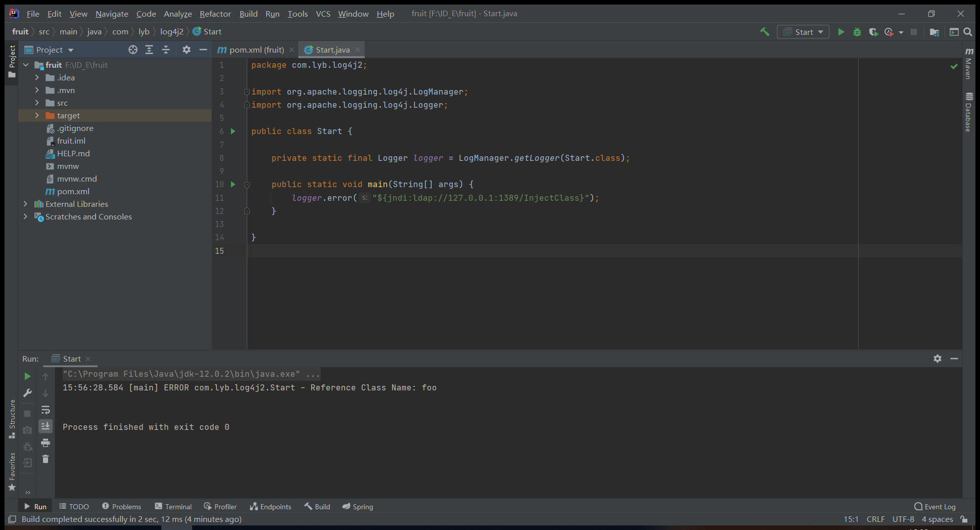This screenshot has width=980, height=530.
Task: Toggle the Favorites side tool window
Action: click(12, 472)
